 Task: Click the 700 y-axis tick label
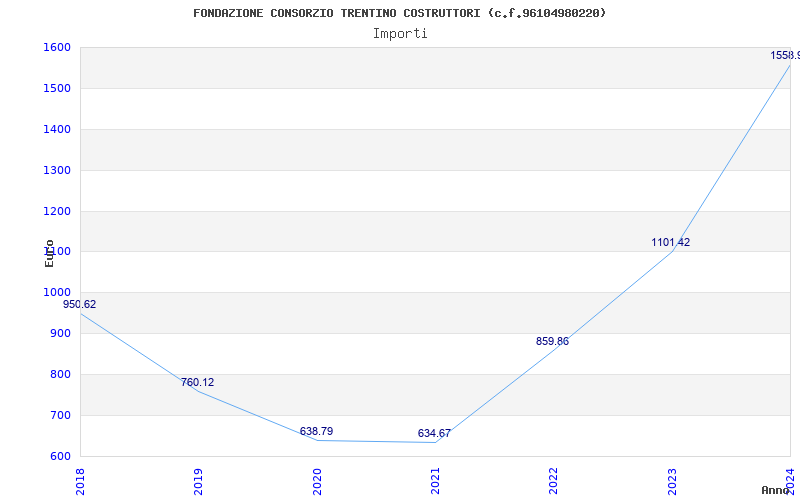(x=60, y=415)
